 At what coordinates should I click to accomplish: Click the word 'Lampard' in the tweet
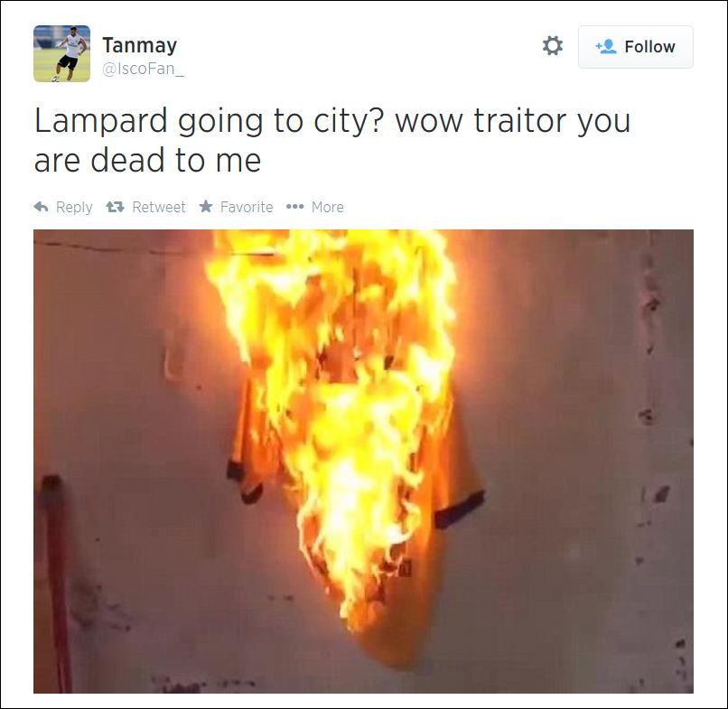(x=101, y=121)
